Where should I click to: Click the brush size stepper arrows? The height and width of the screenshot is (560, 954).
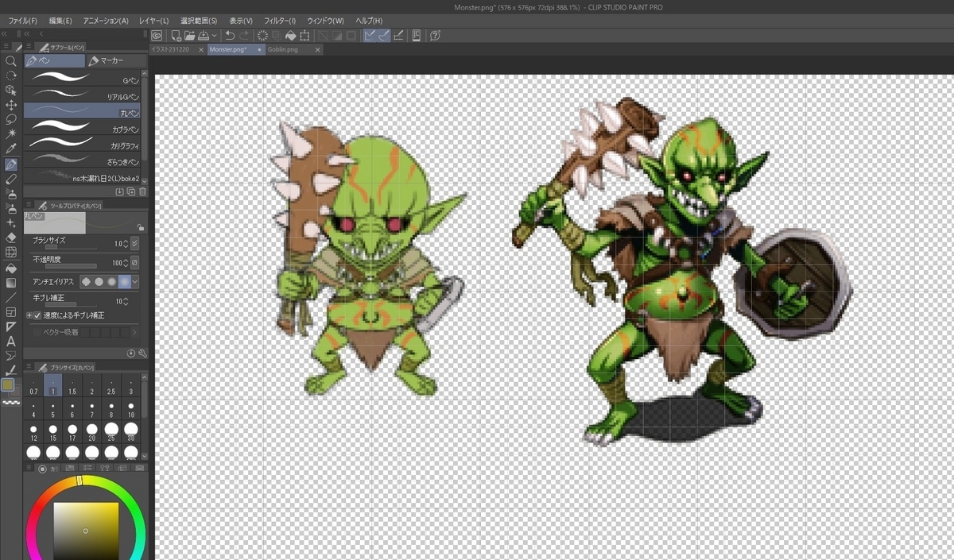click(x=125, y=243)
